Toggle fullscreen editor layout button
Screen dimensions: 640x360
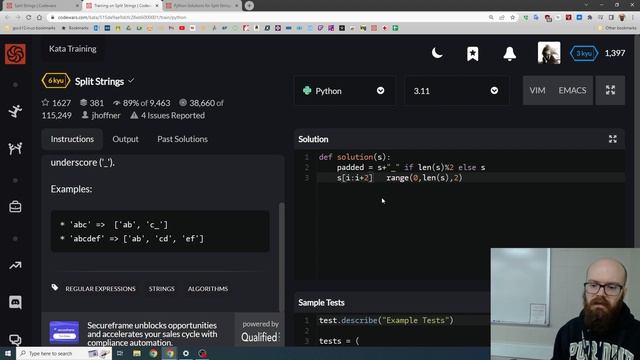[x=610, y=90]
